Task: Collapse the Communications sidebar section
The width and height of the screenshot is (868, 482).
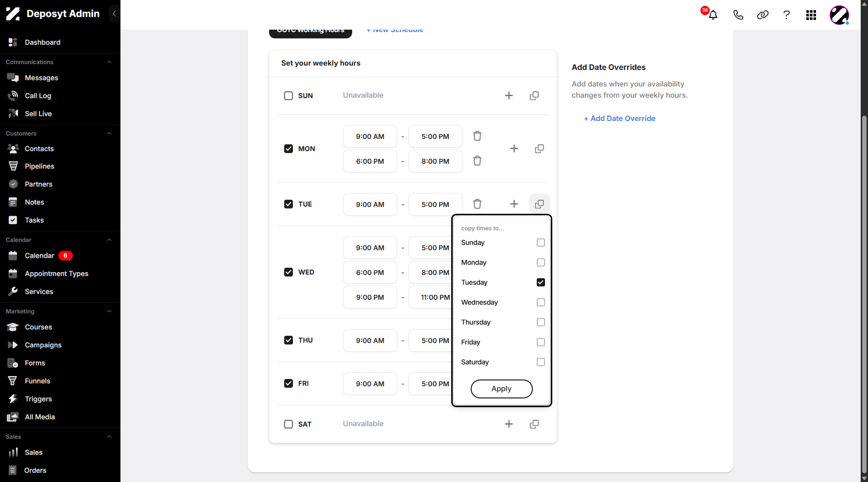Action: pyautogui.click(x=109, y=62)
